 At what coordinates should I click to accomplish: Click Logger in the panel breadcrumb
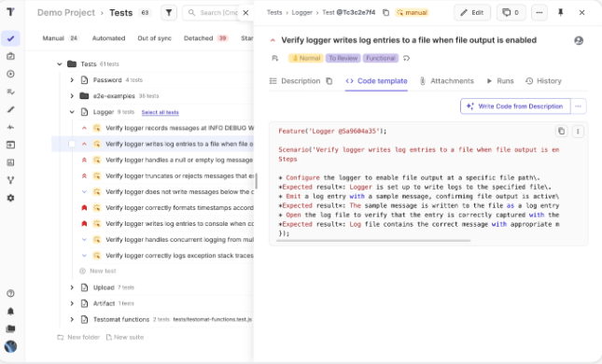tap(301, 13)
